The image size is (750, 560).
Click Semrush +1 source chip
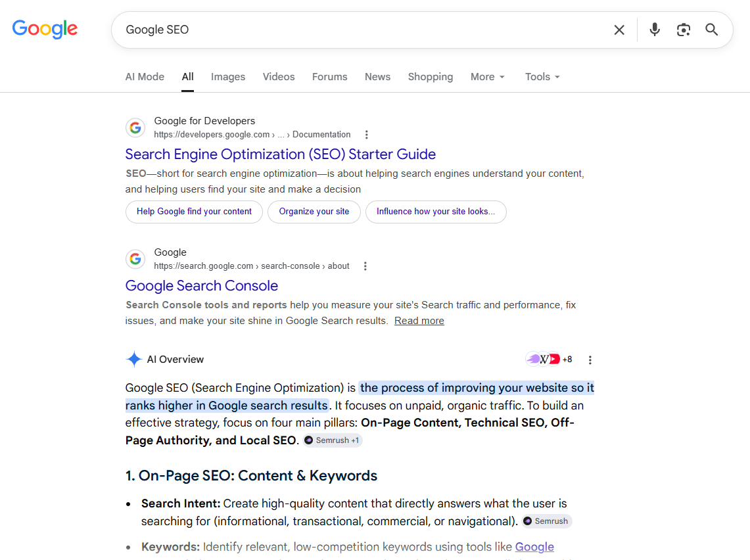click(x=333, y=440)
